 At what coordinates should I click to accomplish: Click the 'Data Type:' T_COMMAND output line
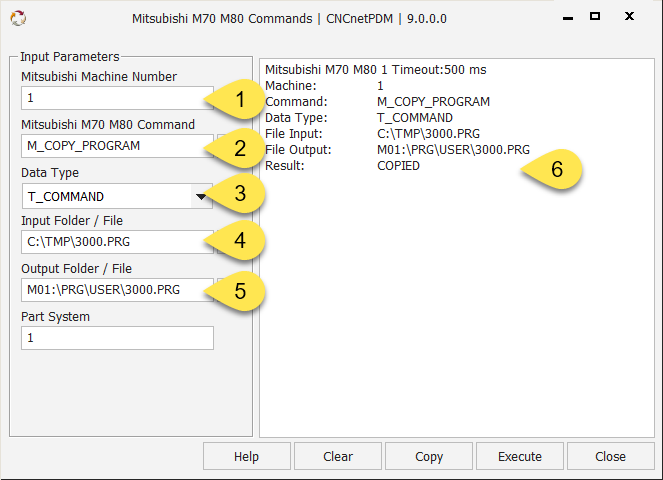pos(359,118)
